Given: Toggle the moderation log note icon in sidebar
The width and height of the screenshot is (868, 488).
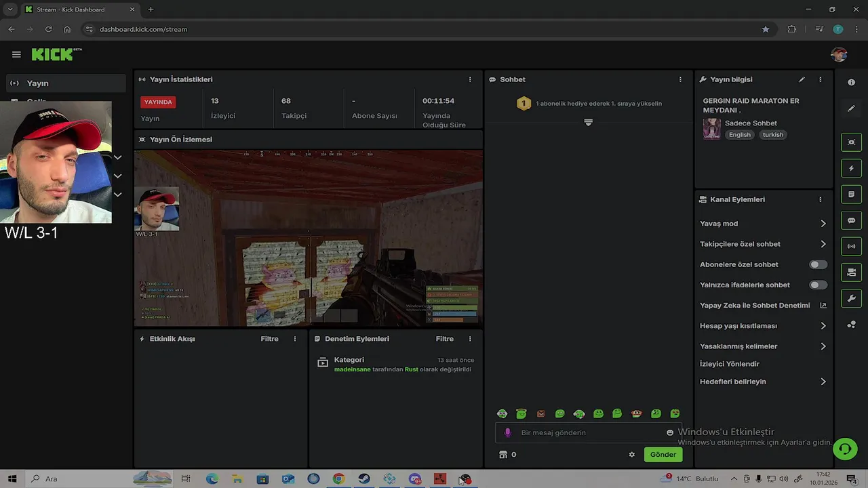Looking at the screenshot, I should tap(851, 195).
